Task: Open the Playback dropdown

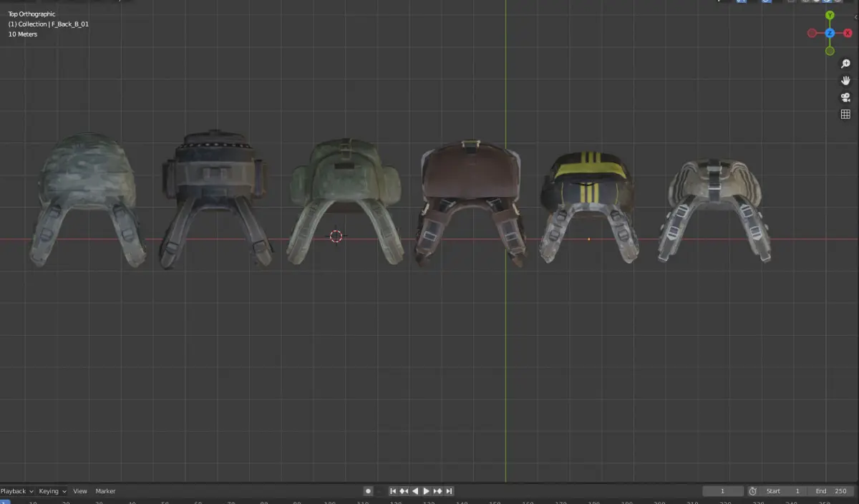Action: pyautogui.click(x=16, y=491)
